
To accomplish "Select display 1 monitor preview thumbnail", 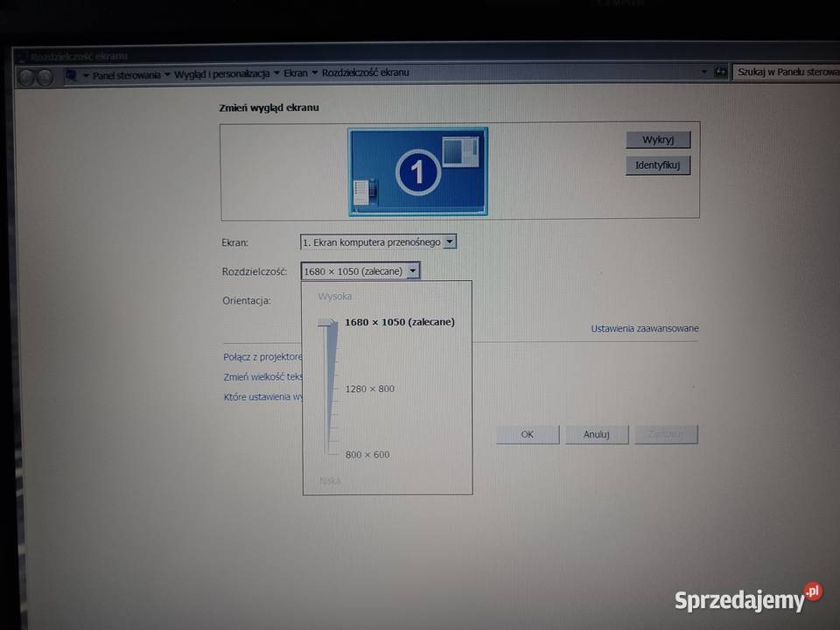I will coord(417,171).
